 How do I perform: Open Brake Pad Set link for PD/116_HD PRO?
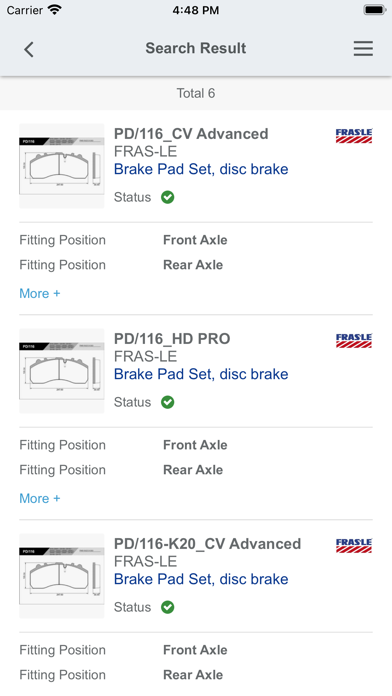click(x=201, y=374)
